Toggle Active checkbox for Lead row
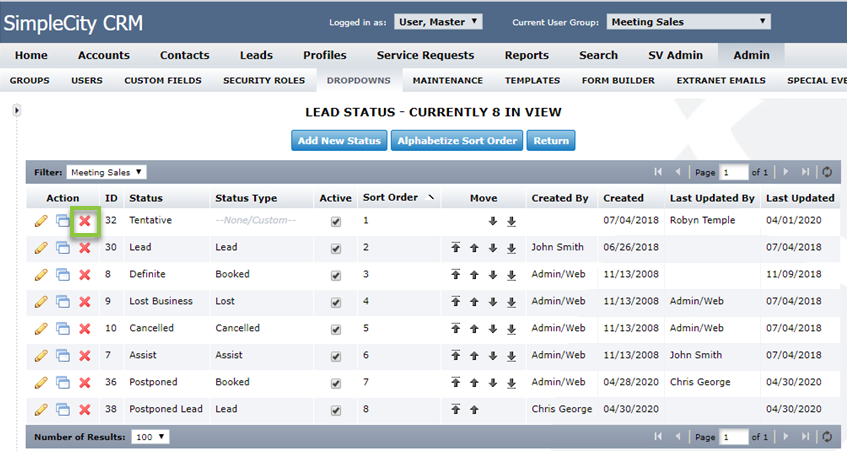Image resolution: width=847 pixels, height=451 pixels. tap(336, 248)
